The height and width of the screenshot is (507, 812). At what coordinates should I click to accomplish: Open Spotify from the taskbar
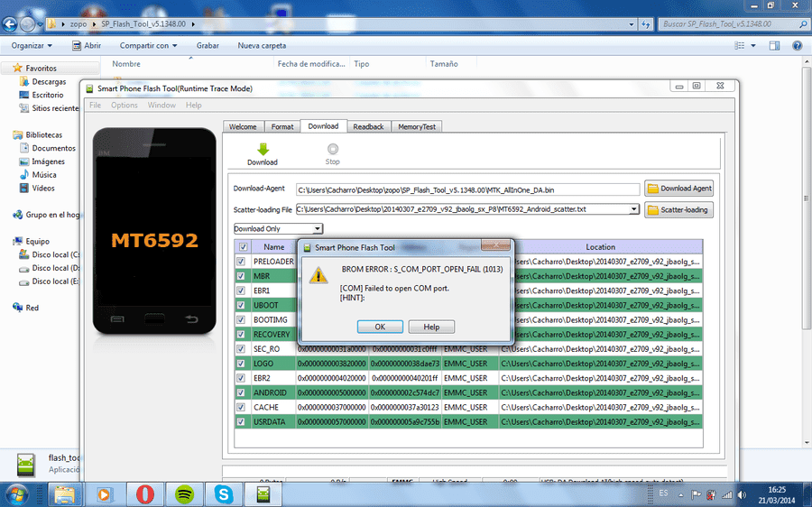point(184,494)
